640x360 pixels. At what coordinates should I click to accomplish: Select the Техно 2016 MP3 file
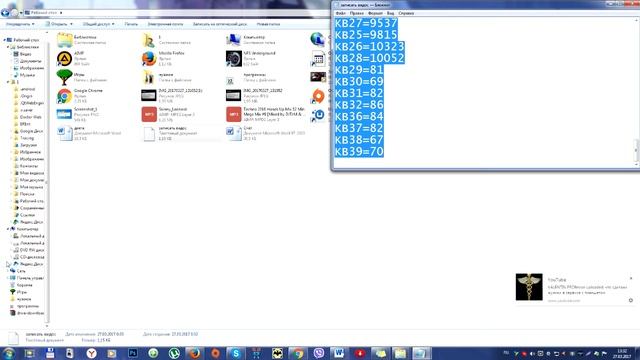point(233,114)
